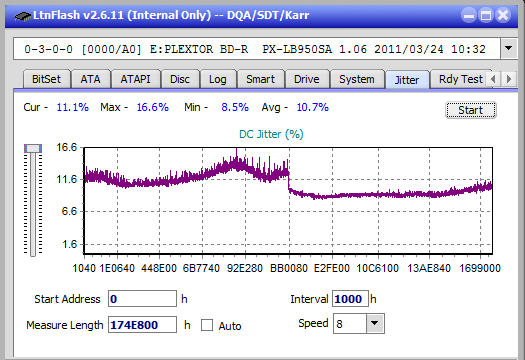Click the Measure Length input field

(142, 325)
